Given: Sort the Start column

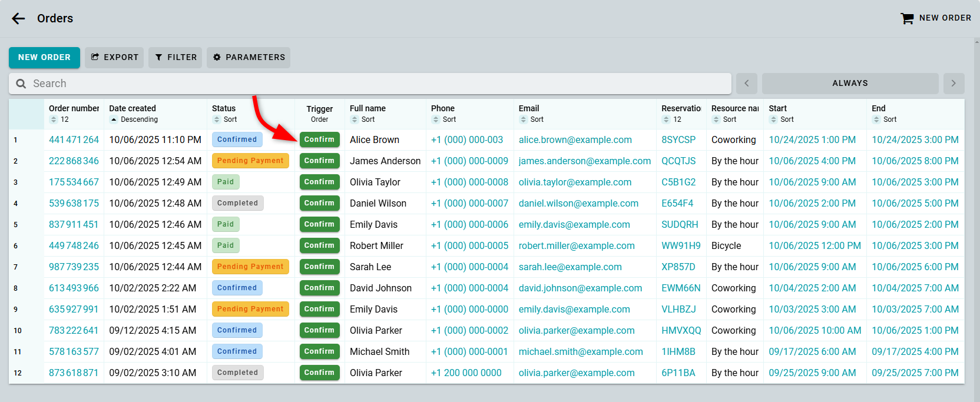Looking at the screenshot, I should (773, 119).
